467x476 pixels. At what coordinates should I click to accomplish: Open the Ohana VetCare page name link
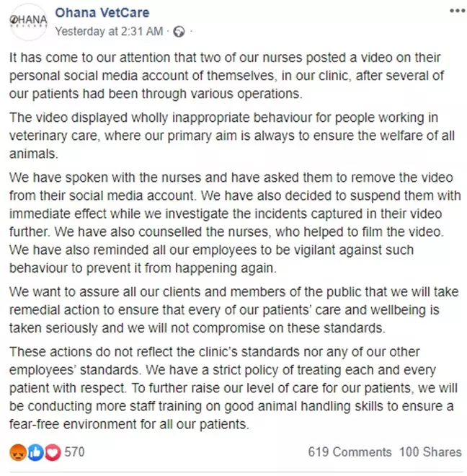point(105,14)
